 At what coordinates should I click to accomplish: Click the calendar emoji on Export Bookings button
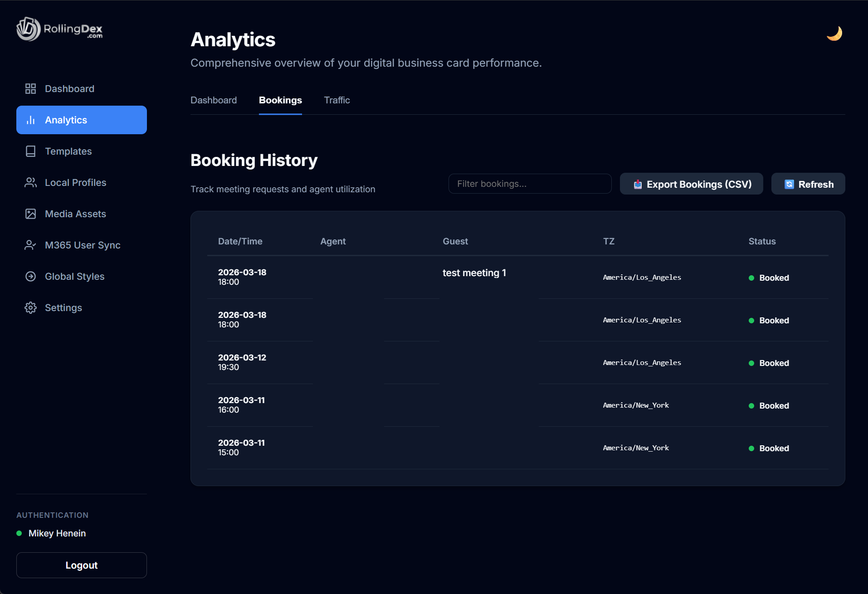[638, 184]
